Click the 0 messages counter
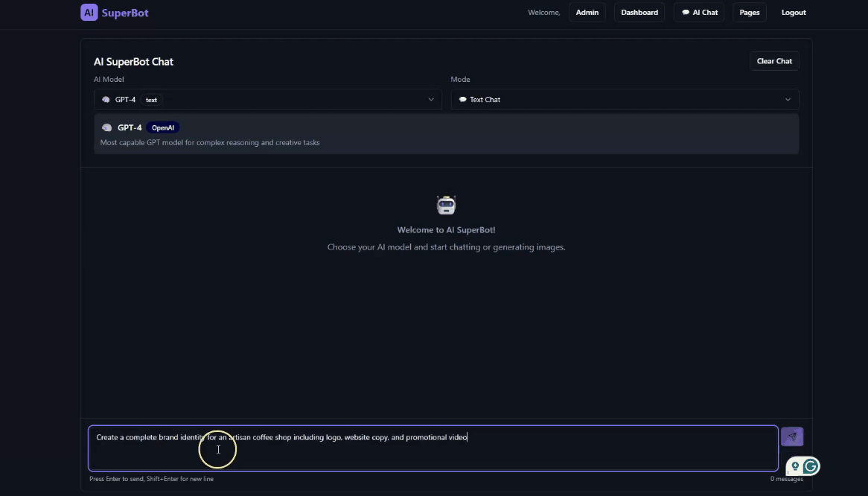The height and width of the screenshot is (496, 868). click(x=787, y=479)
